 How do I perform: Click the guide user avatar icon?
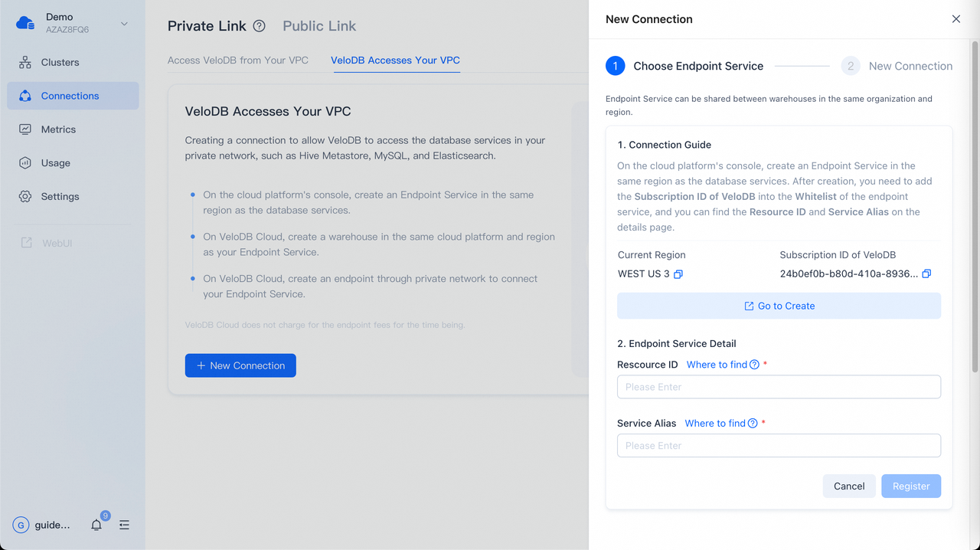(x=21, y=525)
